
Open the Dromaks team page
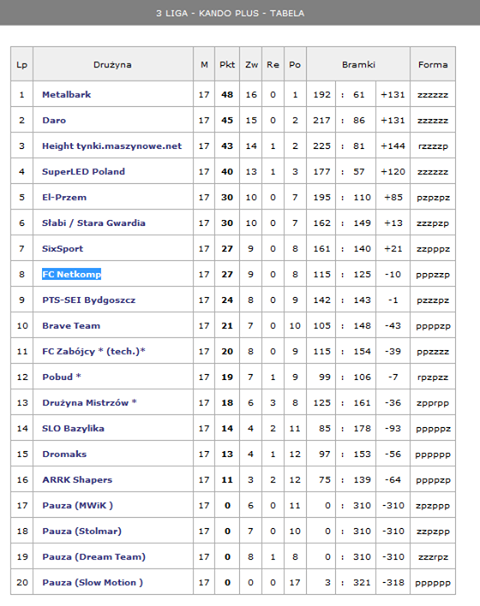64,454
